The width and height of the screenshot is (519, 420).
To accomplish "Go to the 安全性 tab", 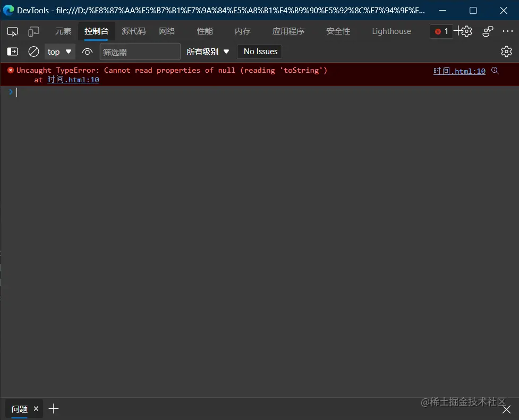I will pyautogui.click(x=338, y=31).
